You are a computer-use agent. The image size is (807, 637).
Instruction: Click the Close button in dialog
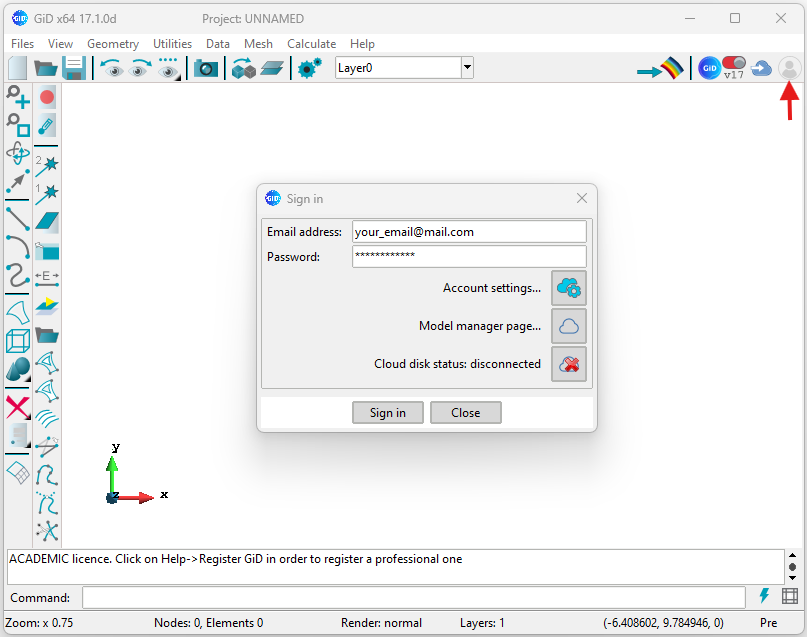[466, 413]
